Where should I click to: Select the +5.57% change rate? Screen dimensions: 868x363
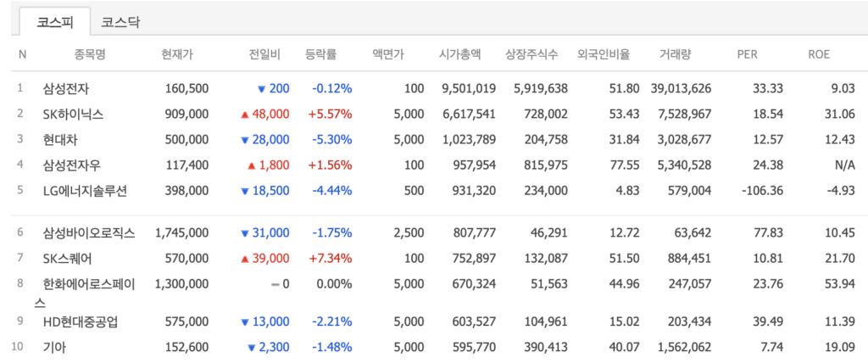[331, 114]
